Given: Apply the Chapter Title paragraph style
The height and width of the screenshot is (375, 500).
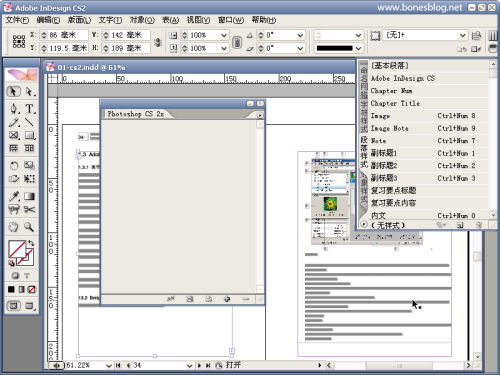Looking at the screenshot, I should [x=429, y=104].
